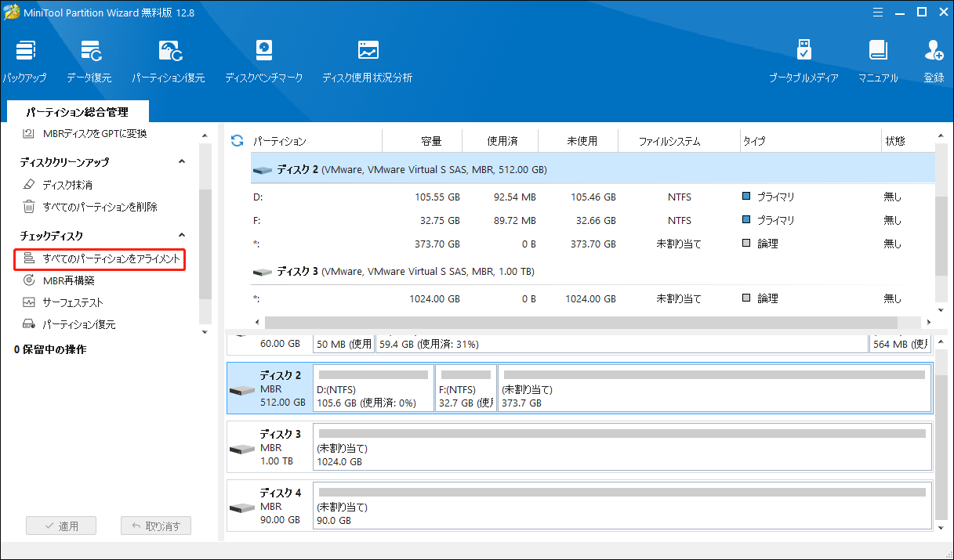Open the マニュアル

878,61
